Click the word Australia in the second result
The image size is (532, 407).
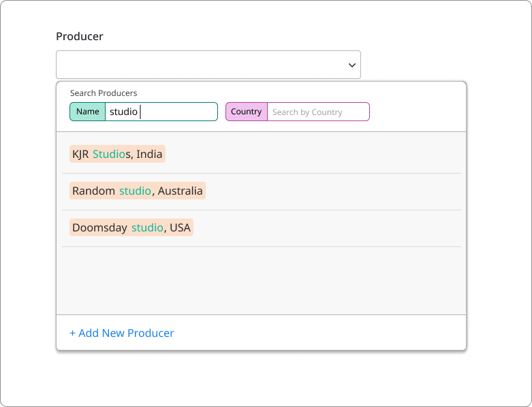click(x=180, y=191)
